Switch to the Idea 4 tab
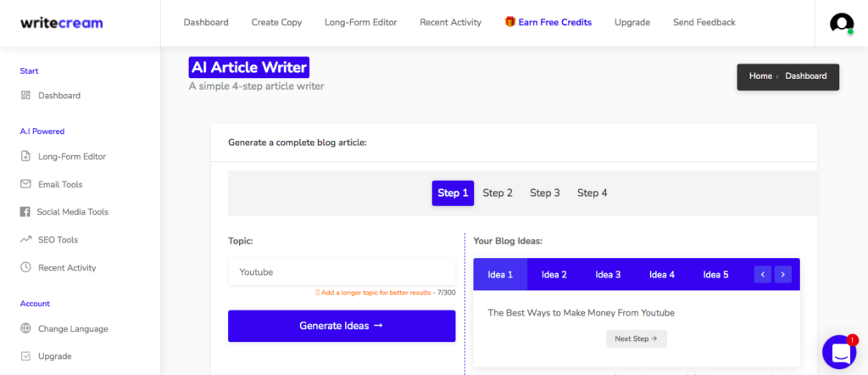 click(x=662, y=274)
